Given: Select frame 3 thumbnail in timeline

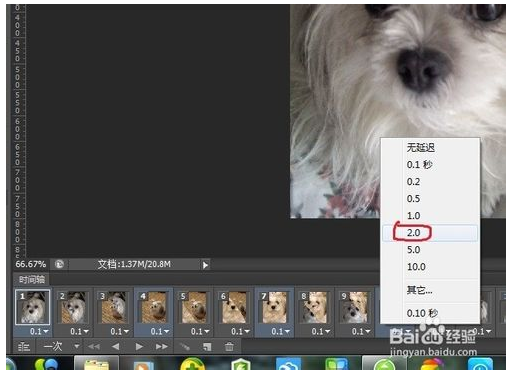Looking at the screenshot, I should point(113,307).
